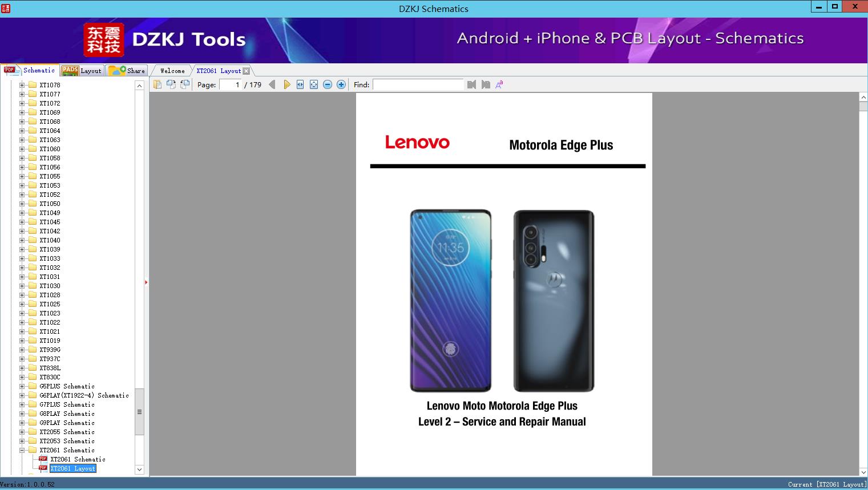Select XT1064 folder in the tree
The image size is (868, 490).
[50, 131]
